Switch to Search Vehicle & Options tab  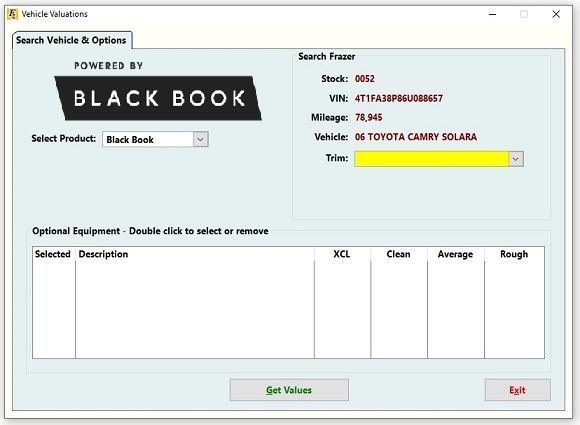71,40
